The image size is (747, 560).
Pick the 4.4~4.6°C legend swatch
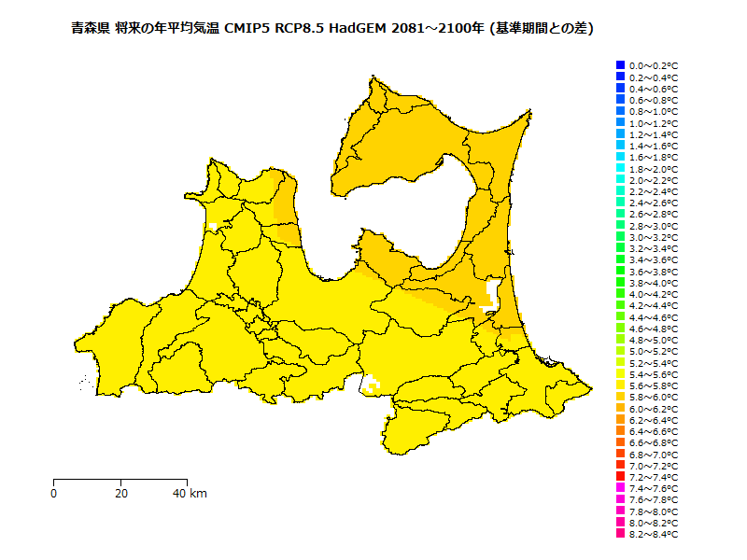point(620,316)
